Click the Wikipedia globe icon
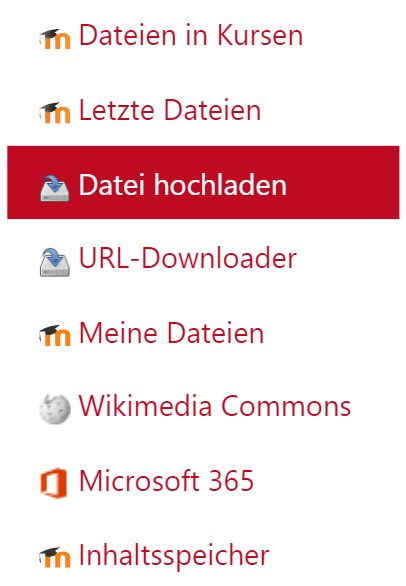Image resolution: width=406 pixels, height=586 pixels. pyautogui.click(x=55, y=409)
